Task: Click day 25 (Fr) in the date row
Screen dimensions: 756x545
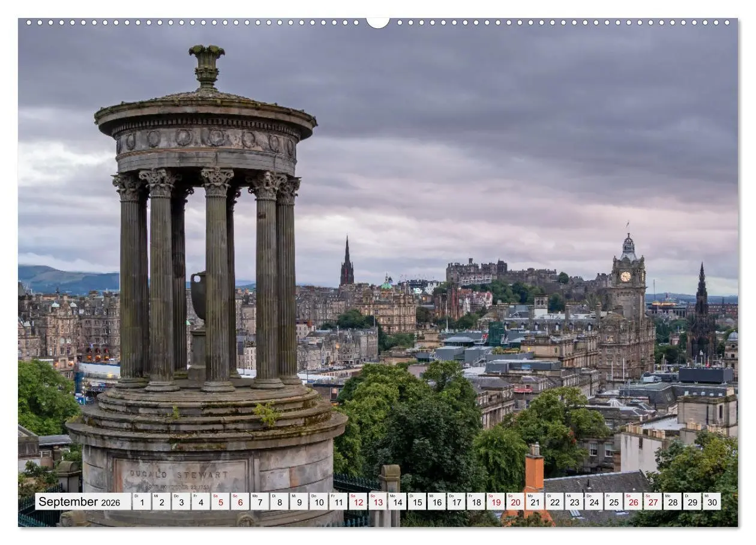Action: [613, 502]
